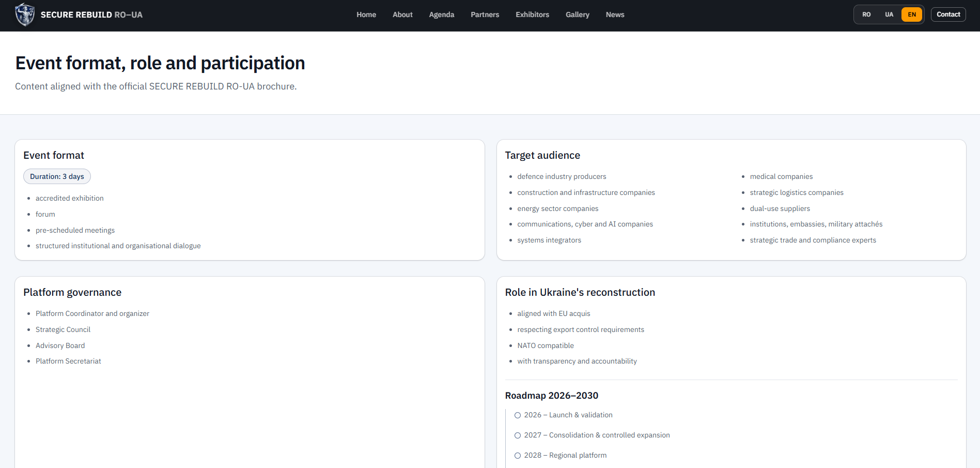Select the 2026 – Launch & validation marker

point(518,415)
